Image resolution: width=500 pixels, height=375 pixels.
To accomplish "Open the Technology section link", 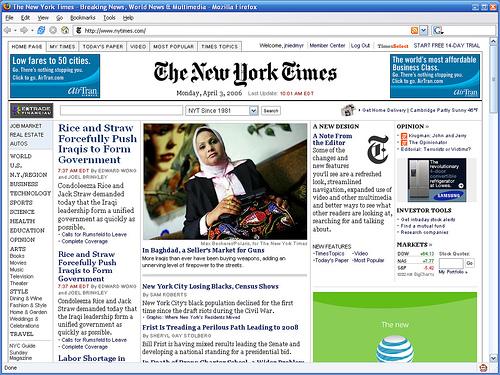I will 30,193.
